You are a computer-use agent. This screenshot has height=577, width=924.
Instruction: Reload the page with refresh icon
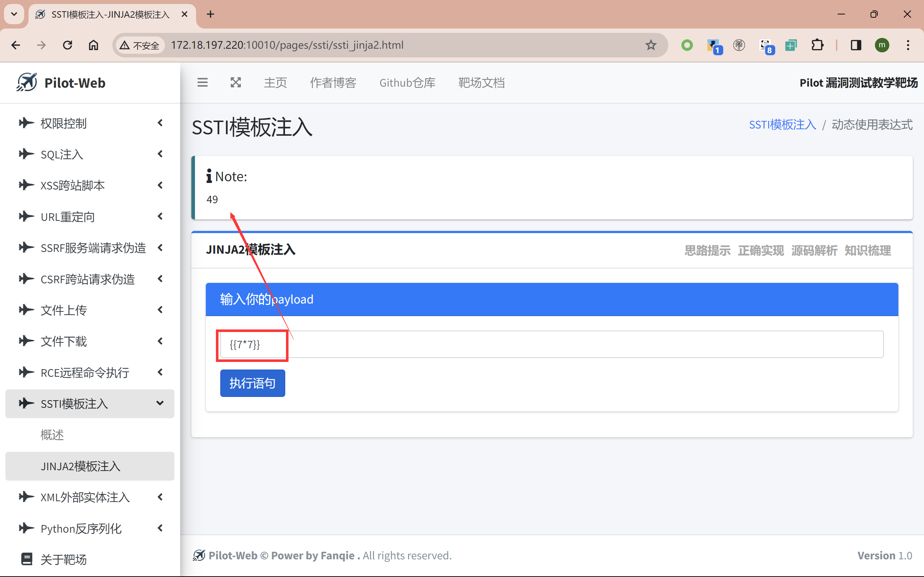click(x=68, y=45)
